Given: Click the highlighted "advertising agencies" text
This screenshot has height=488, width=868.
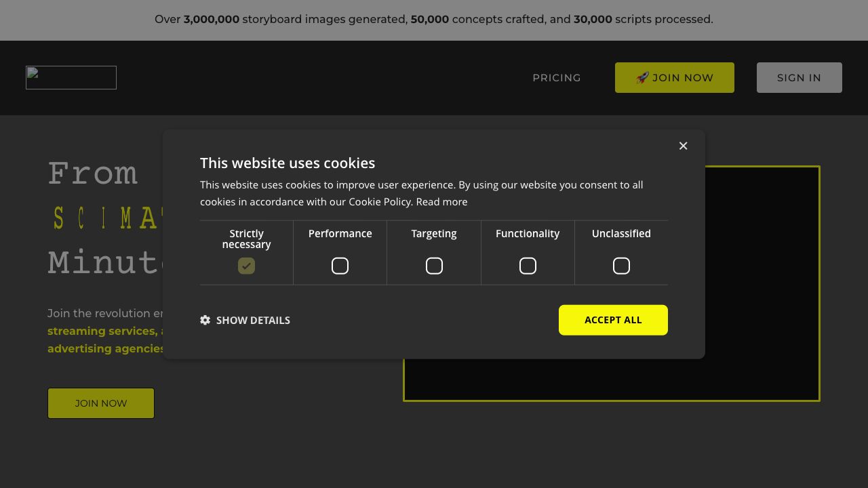Looking at the screenshot, I should point(105,349).
